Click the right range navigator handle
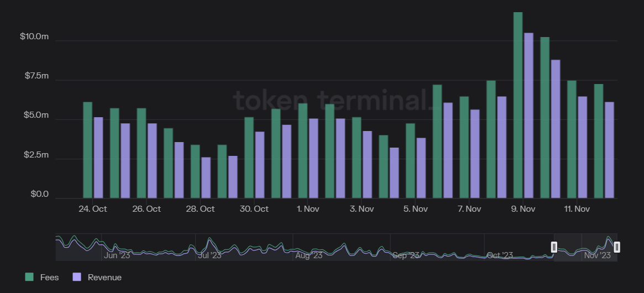 [x=617, y=247]
